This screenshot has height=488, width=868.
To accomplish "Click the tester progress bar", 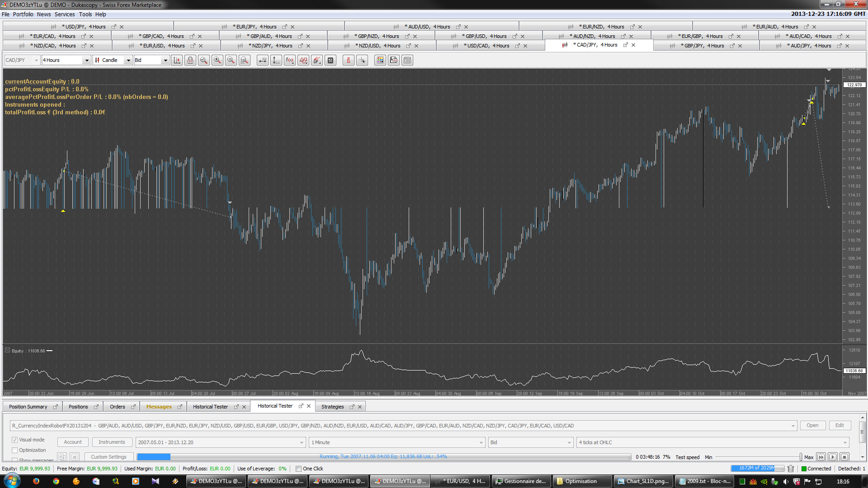I will coord(384,457).
